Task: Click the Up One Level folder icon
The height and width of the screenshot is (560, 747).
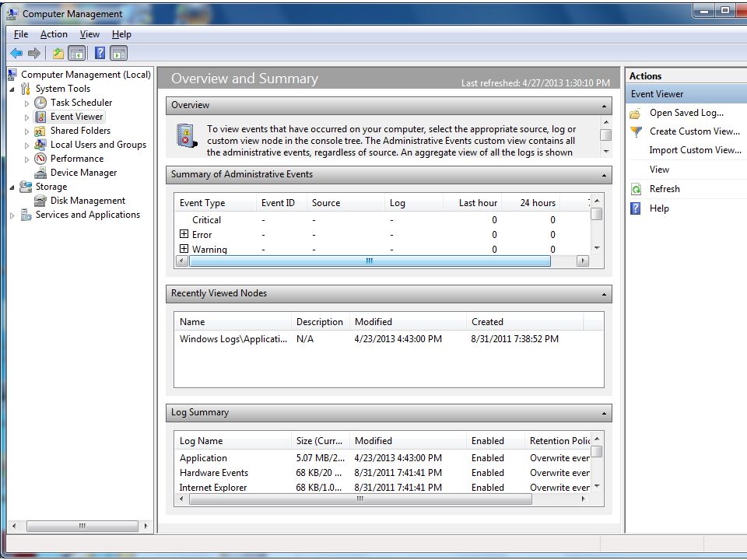Action: point(58,54)
